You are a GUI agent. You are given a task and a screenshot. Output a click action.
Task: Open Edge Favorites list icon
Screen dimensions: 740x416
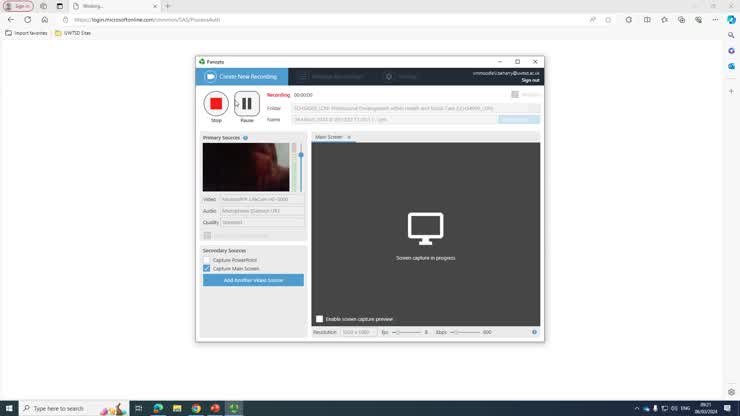pyautogui.click(x=664, y=20)
